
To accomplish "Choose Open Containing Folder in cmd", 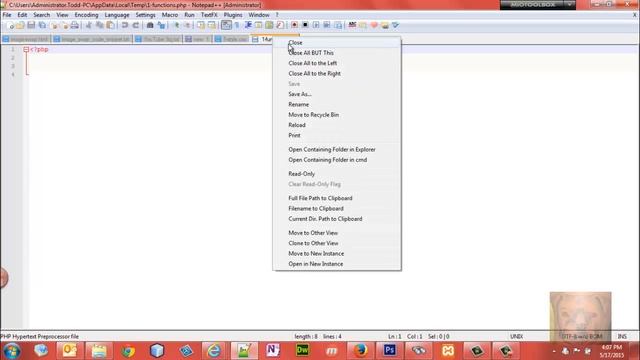I will click(x=337, y=160).
